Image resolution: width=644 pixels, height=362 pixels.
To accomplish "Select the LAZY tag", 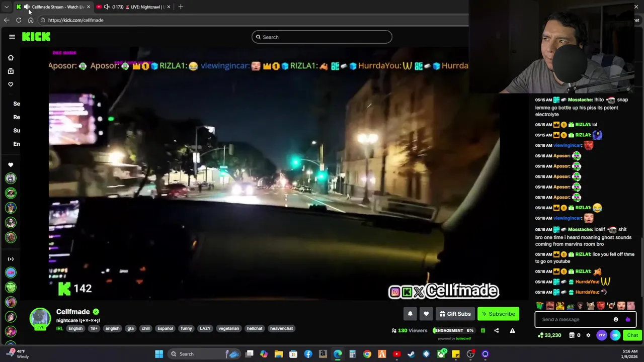I will pos(205,328).
